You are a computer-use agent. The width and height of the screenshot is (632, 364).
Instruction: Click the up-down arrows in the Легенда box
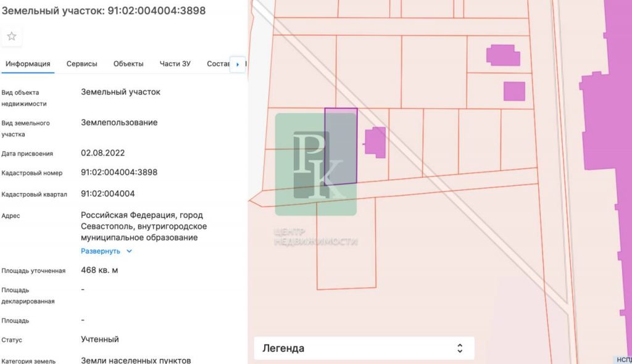(459, 349)
